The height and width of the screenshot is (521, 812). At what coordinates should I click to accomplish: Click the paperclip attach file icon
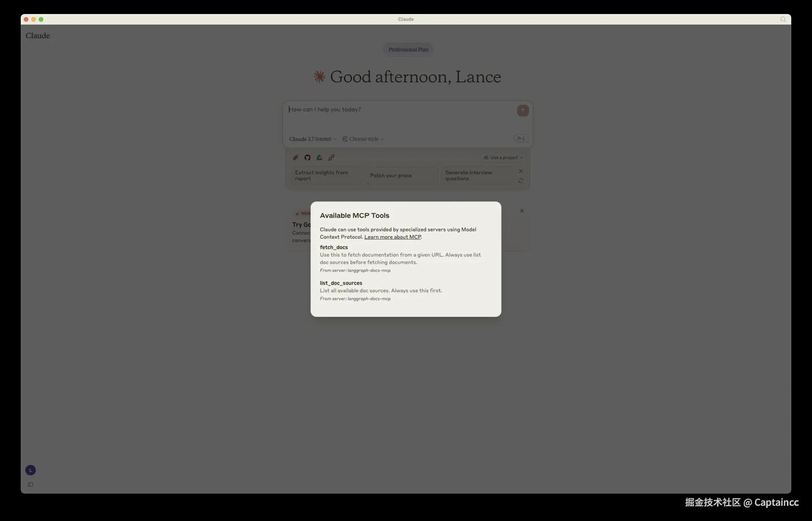tap(295, 158)
